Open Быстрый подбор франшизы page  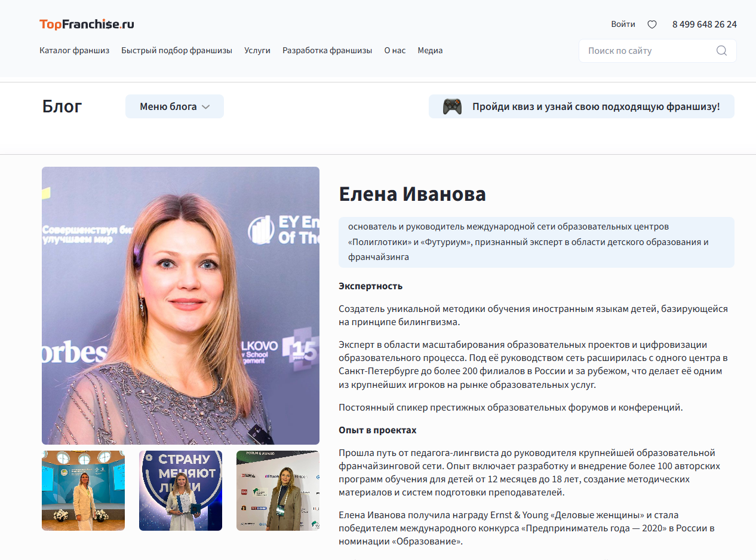(177, 51)
